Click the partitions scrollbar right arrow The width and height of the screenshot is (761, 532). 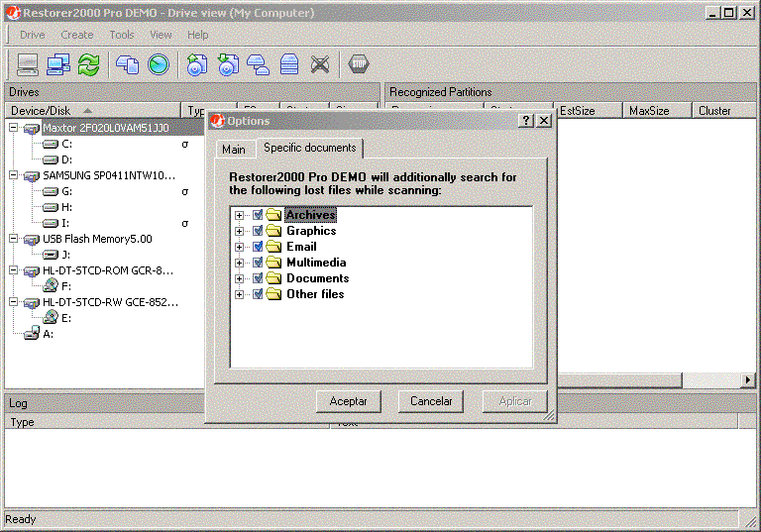(748, 380)
